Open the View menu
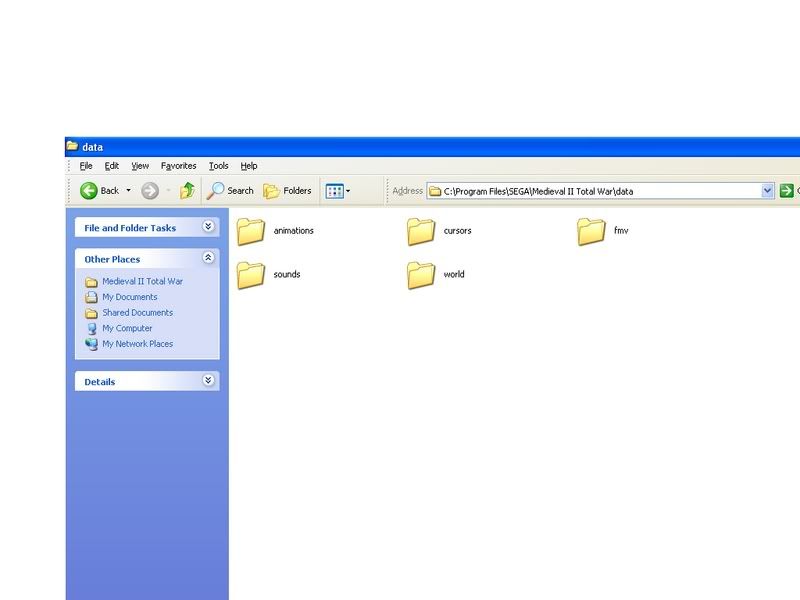The height and width of the screenshot is (600, 800). pos(140,165)
